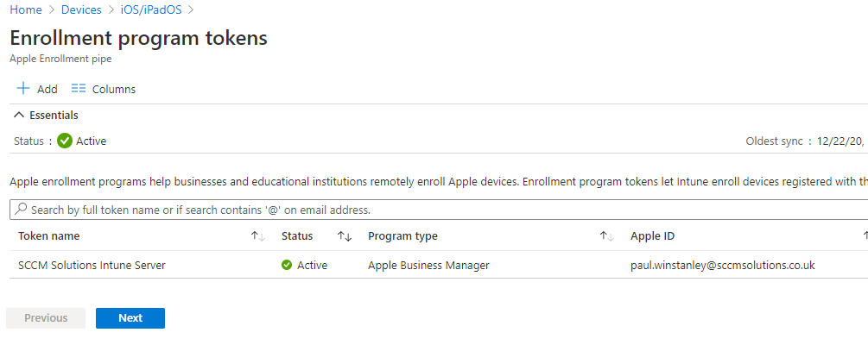Open SCCM Solutions Intune Server token
Viewport: 868px width, 345px height.
(92, 266)
